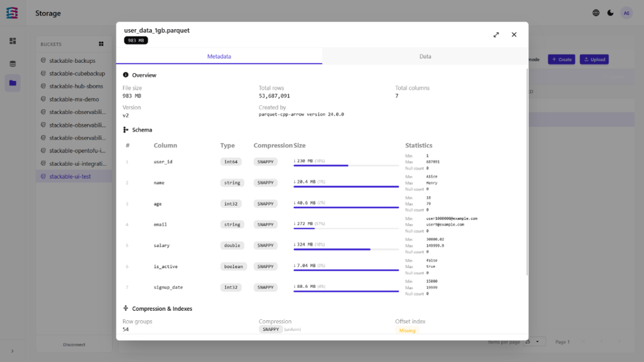Image resolution: width=644 pixels, height=362 pixels.
Task: Click the Compression & Indexes icon
Action: (x=126, y=309)
